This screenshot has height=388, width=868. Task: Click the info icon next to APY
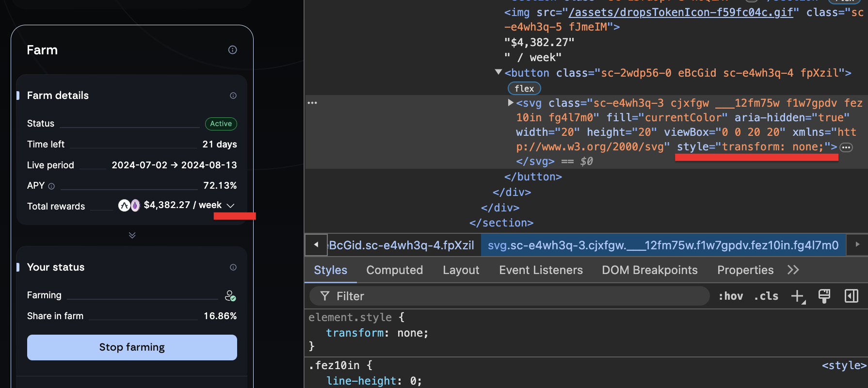click(51, 186)
